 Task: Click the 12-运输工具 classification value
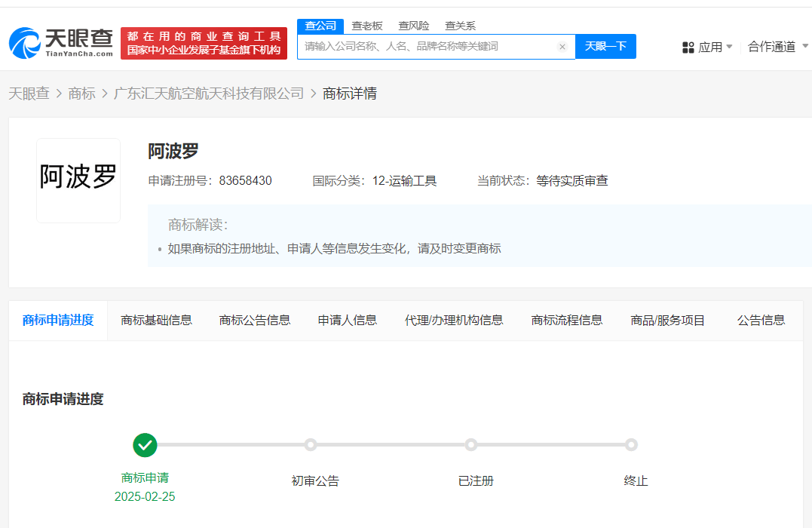[404, 181]
